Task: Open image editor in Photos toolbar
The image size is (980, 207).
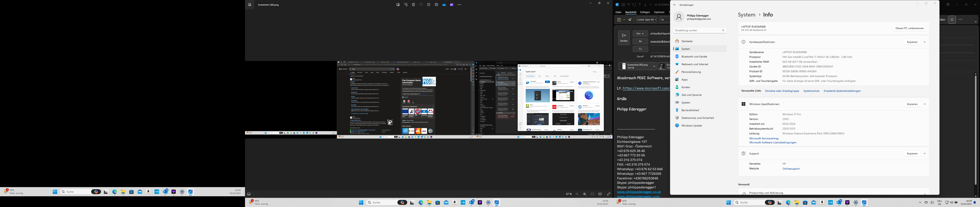Action: 398,5
